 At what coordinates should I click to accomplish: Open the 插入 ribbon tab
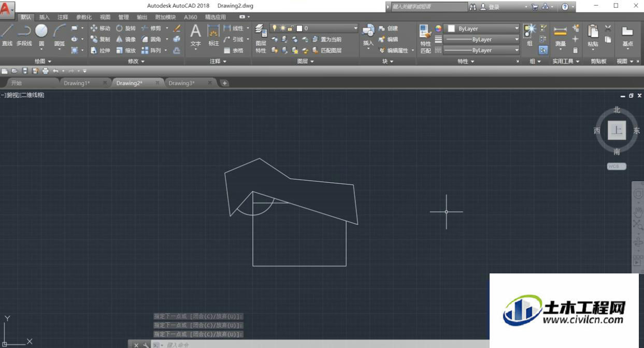pos(45,17)
